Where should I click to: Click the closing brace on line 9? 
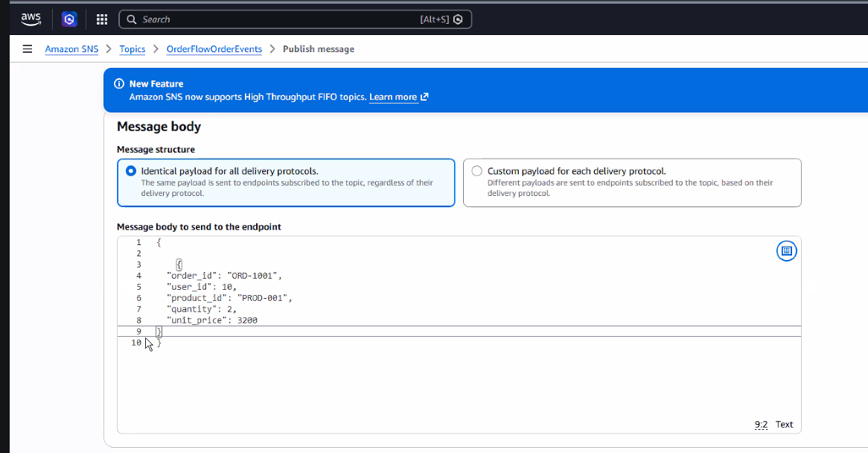pos(159,332)
